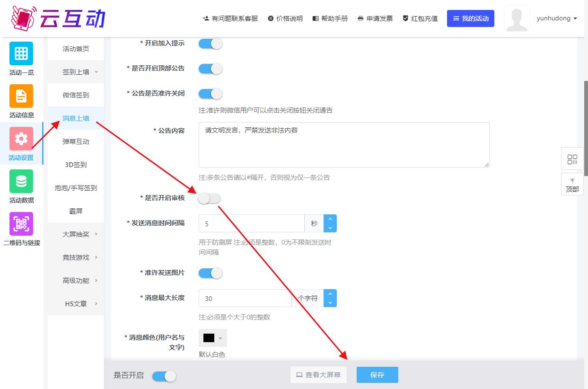Open the 活动一览 grid icon

coord(21,53)
